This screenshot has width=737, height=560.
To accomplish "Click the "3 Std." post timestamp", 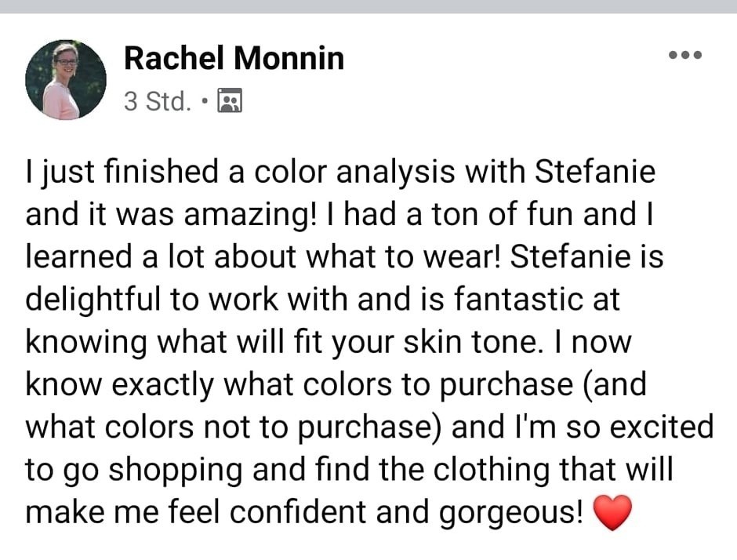I will point(157,101).
